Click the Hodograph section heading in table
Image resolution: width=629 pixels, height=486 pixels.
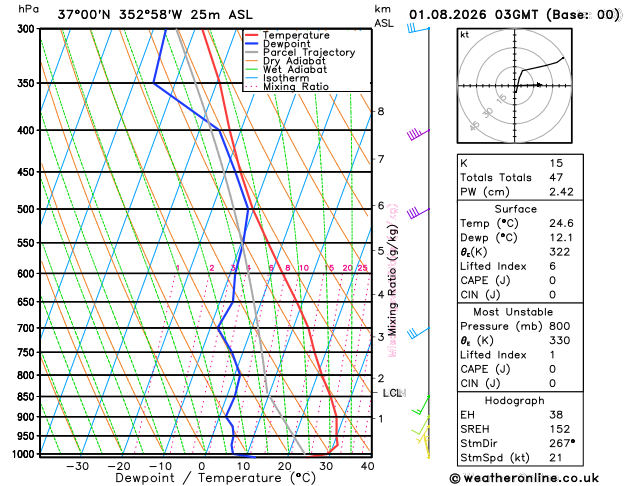(515, 400)
